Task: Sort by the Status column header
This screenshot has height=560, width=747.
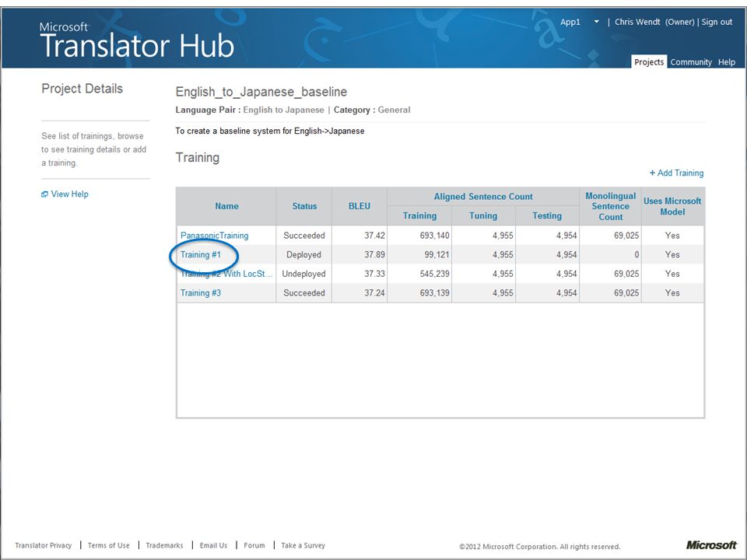Action: [x=304, y=206]
